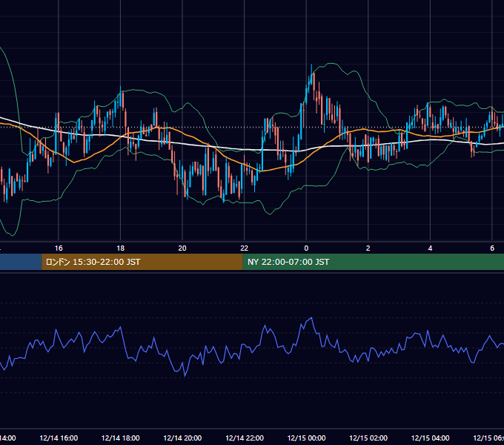Viewport: 504px width, 445px height.
Task: Click the 12/14 16:00 label on the lower time axis
Action: [x=59, y=438]
